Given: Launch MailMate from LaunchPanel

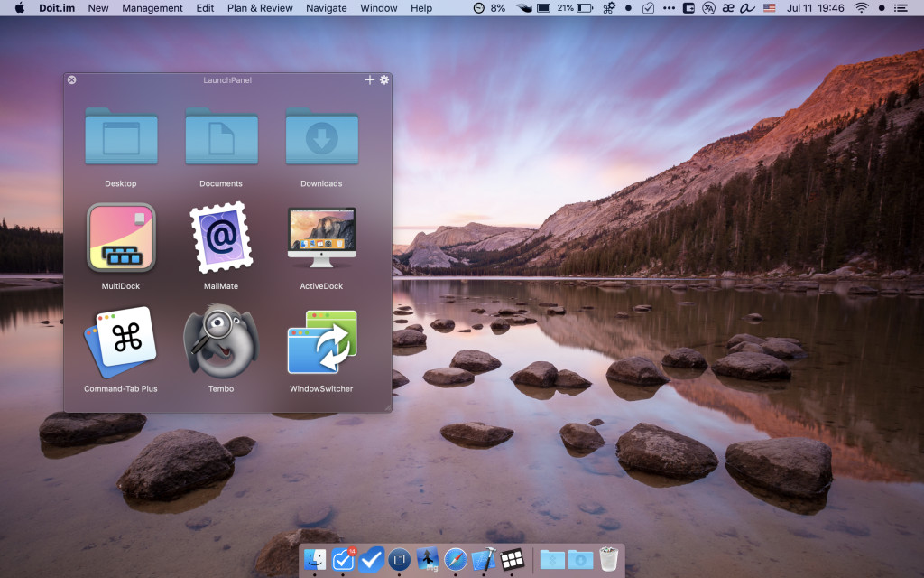Looking at the screenshot, I should 221,238.
